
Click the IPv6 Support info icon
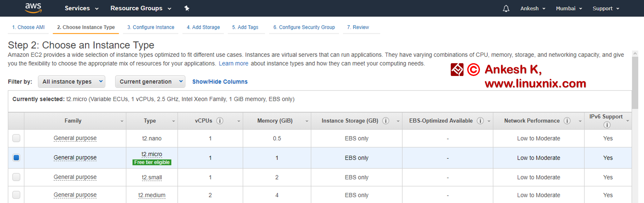[607, 125]
